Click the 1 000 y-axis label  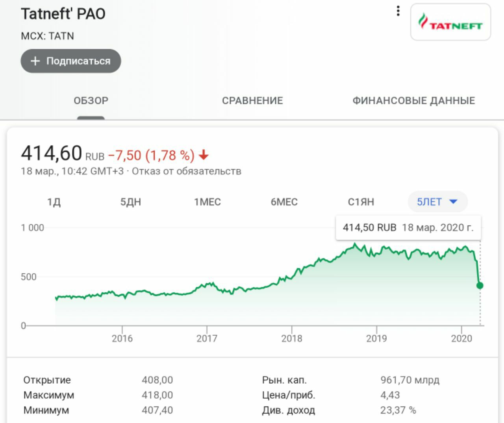[x=33, y=228]
